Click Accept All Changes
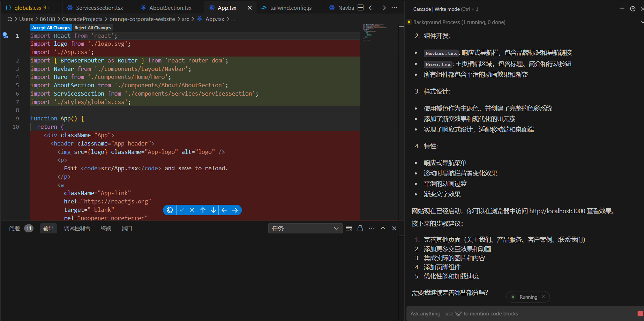Viewport: 644px width, 321px height. (51, 28)
